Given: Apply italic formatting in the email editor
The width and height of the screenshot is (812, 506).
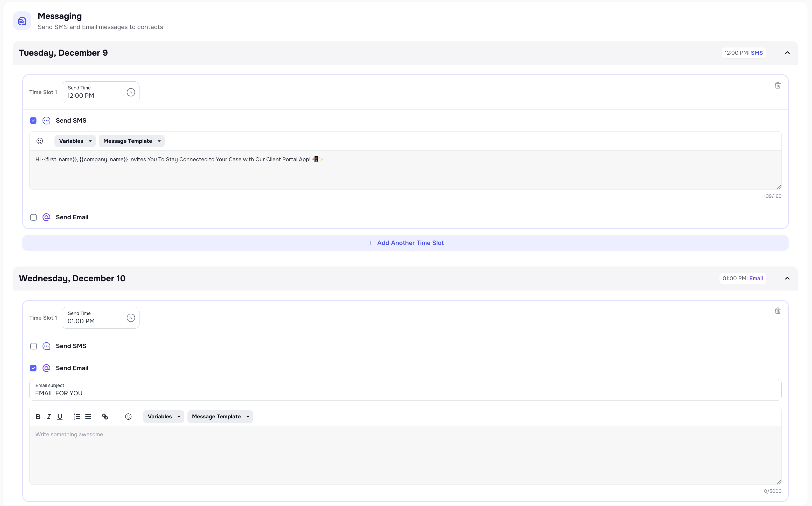Looking at the screenshot, I should [x=48, y=416].
